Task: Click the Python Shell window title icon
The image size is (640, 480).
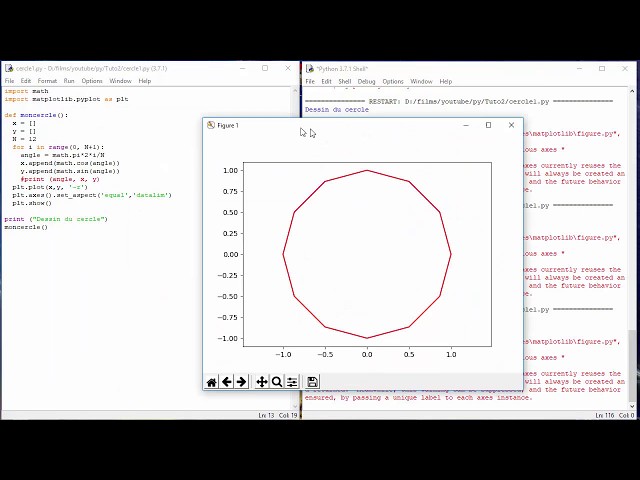Action: (310, 69)
